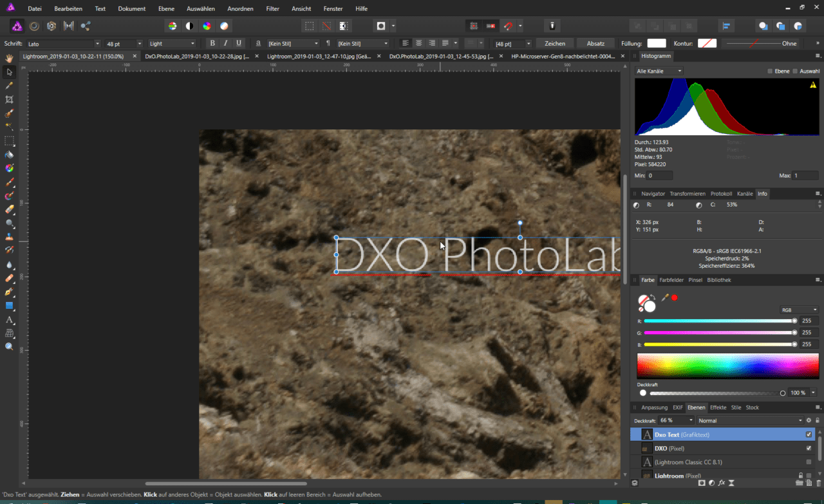Viewport: 824px width, 504px height.
Task: Click the layer effects fx icon
Action: point(722,483)
